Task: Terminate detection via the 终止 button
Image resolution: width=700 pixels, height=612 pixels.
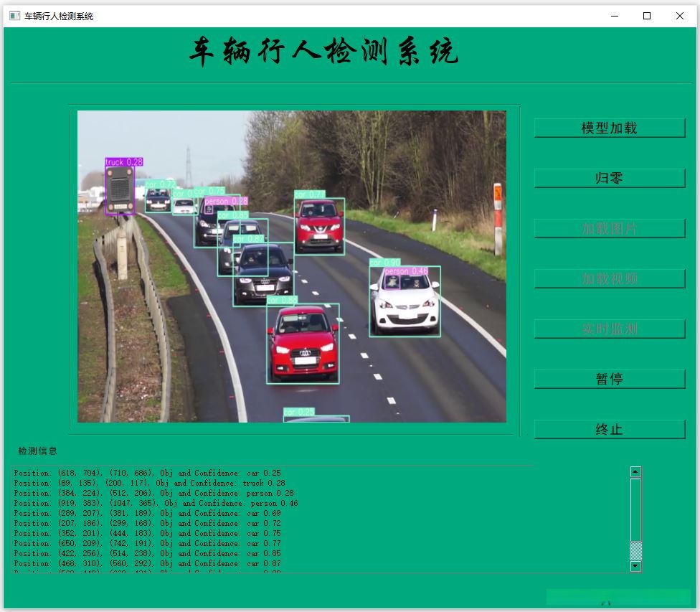Action: [x=609, y=429]
